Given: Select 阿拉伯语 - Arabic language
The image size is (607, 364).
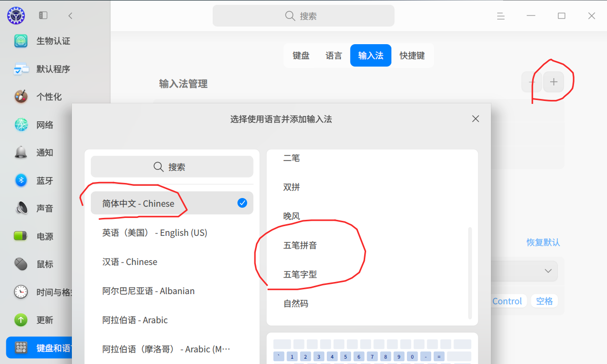Looking at the screenshot, I should pyautogui.click(x=172, y=320).
